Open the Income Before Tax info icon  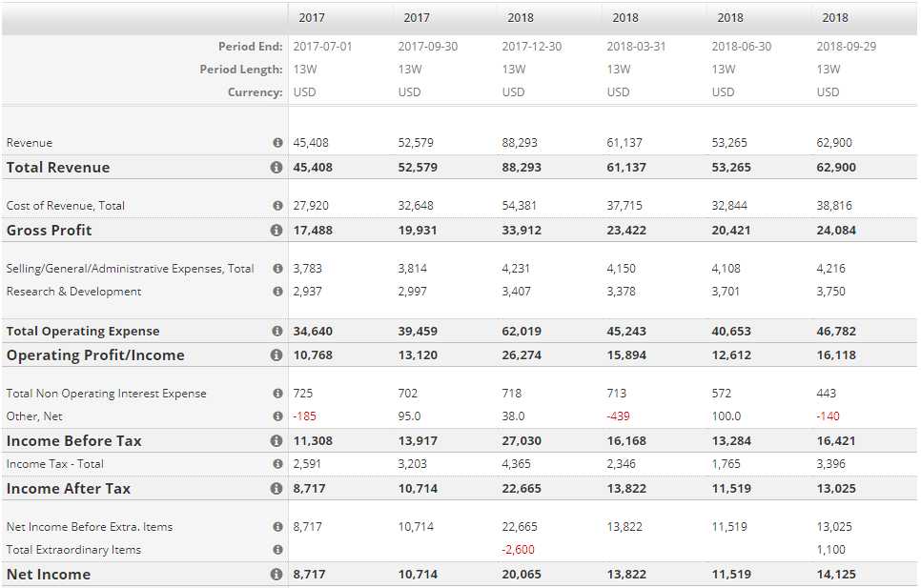pos(276,441)
